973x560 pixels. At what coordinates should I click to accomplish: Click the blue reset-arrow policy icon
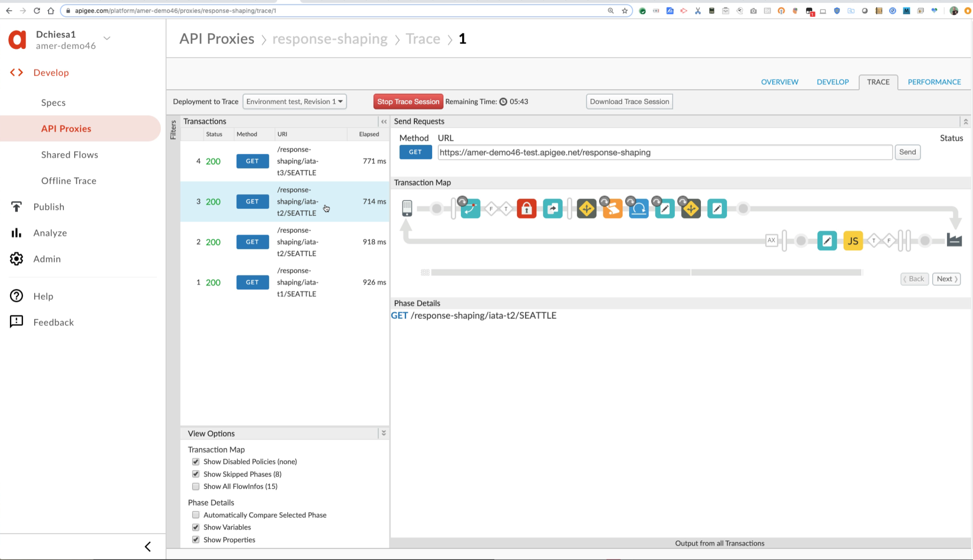639,209
